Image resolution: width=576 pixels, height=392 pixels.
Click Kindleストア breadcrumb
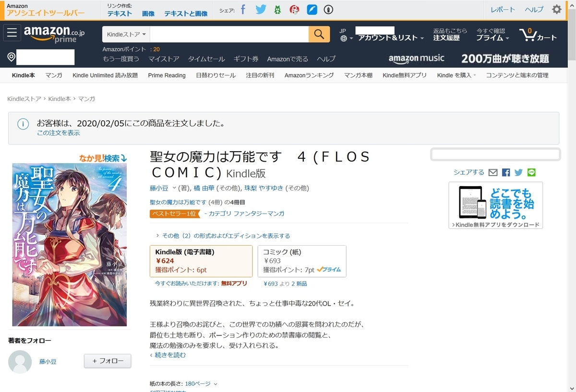point(24,99)
